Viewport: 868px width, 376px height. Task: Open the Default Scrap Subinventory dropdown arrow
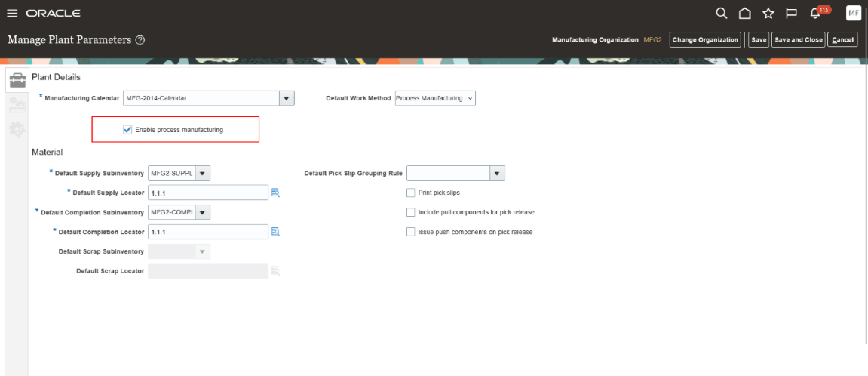[203, 251]
